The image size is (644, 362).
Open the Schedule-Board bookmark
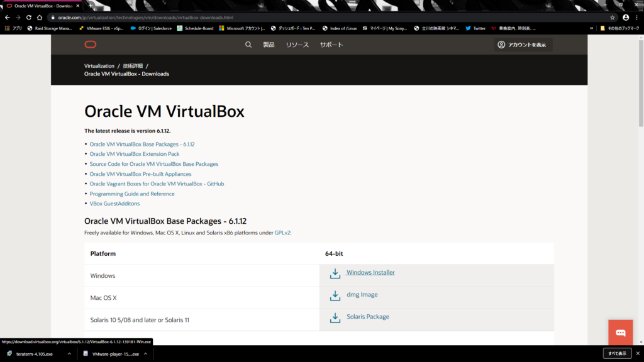[x=195, y=28]
